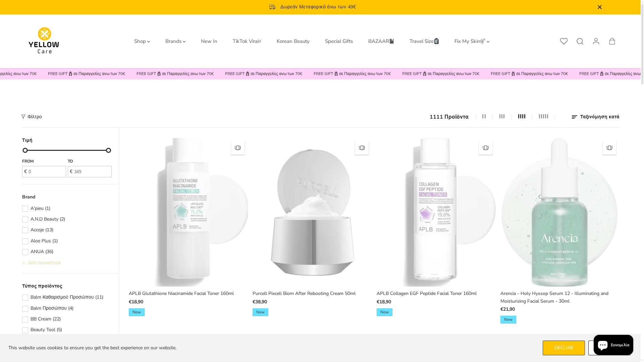
Task: Click the Τύπος προϊόντος filter heading
Action: point(42,286)
